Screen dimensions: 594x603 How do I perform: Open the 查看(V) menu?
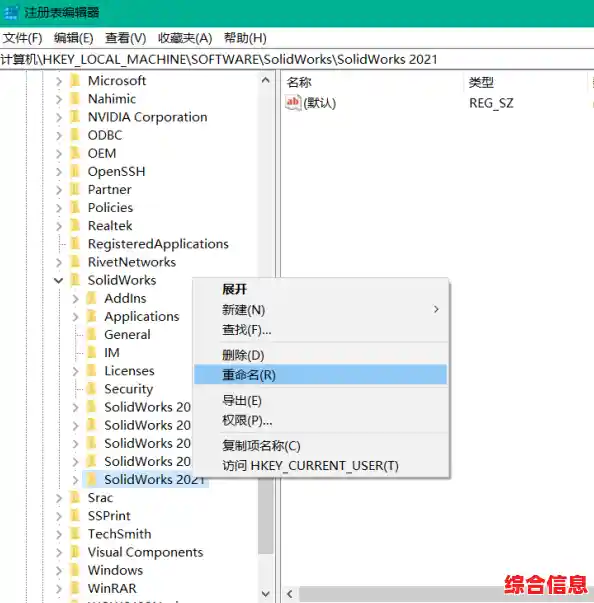[x=125, y=38]
